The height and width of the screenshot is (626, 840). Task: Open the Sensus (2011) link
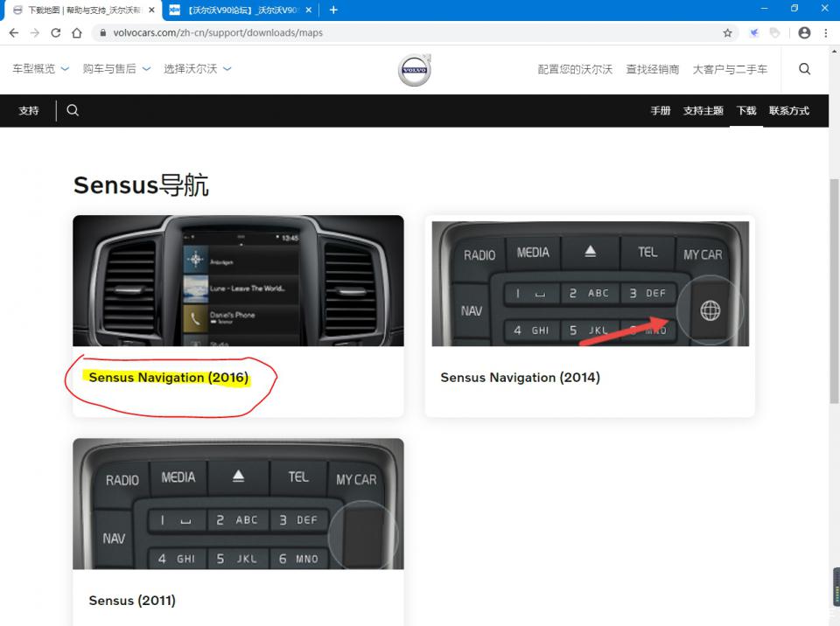[x=132, y=601]
